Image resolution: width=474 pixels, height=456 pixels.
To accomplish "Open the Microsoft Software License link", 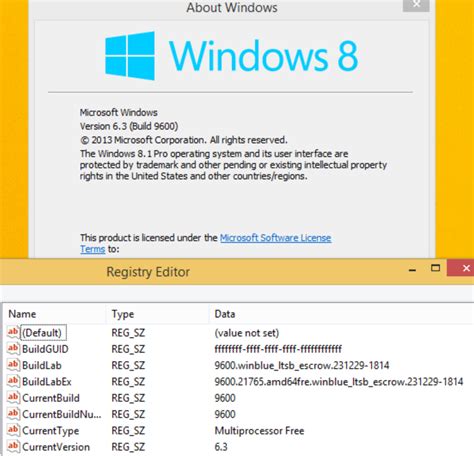I will 275,238.
